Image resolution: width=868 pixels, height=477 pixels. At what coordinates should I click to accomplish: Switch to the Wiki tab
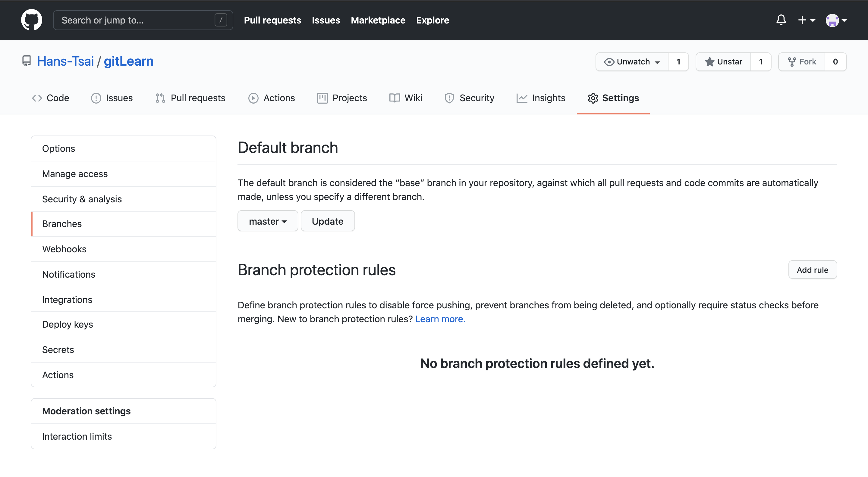pos(405,98)
